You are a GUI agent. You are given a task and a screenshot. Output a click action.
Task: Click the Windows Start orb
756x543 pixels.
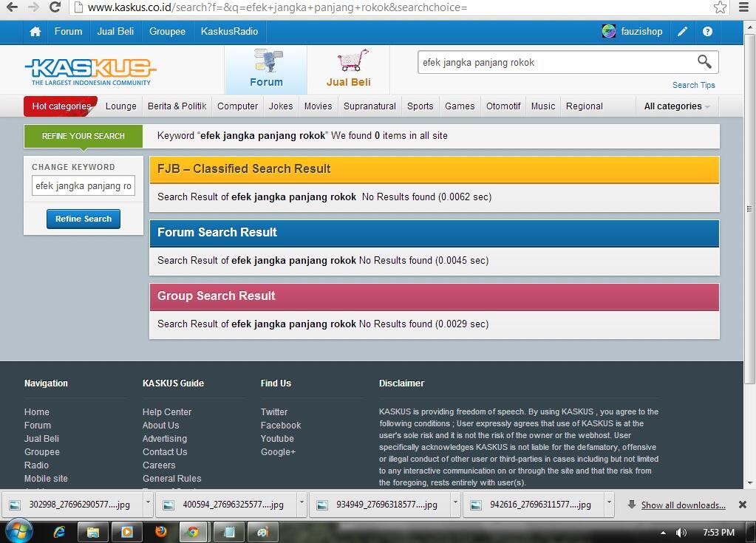pyautogui.click(x=18, y=531)
